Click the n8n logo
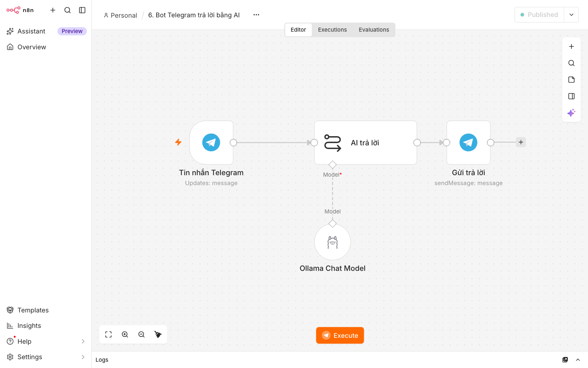Viewport: 588px width, 368px height. click(20, 10)
